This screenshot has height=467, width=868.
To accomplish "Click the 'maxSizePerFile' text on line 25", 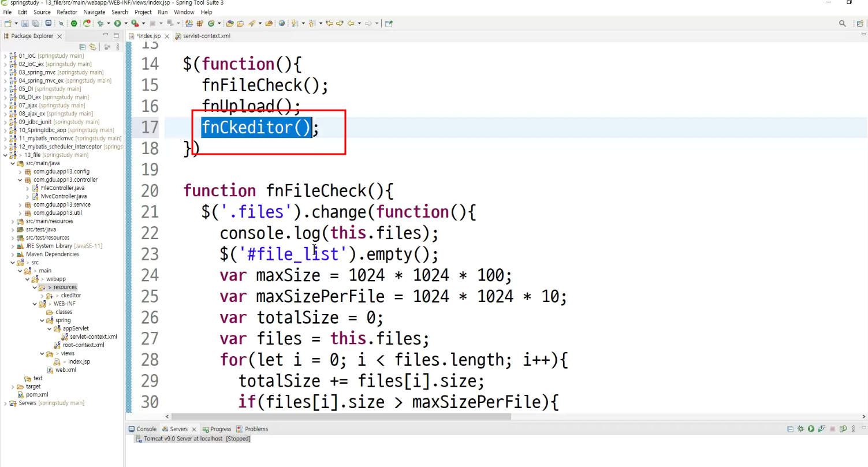I will 321,297.
